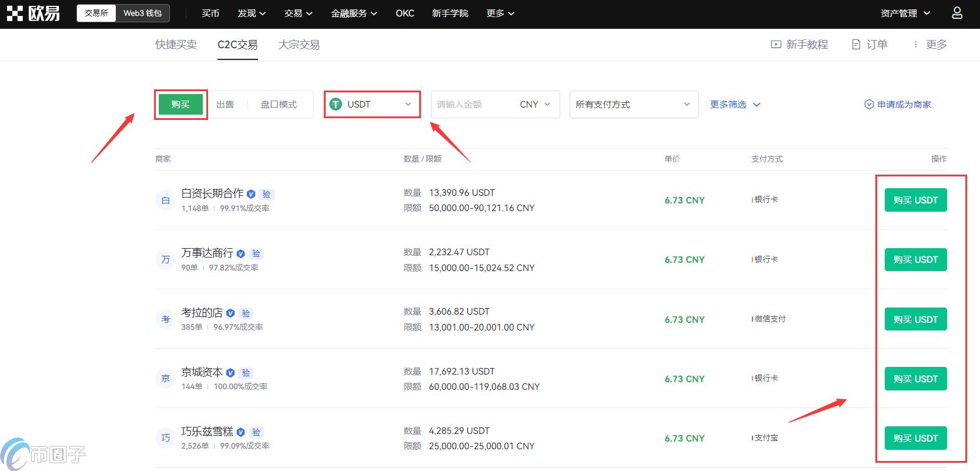Click 银行卡 payment method for 万事达商行
Screen dimensions: 980x471
click(x=767, y=259)
